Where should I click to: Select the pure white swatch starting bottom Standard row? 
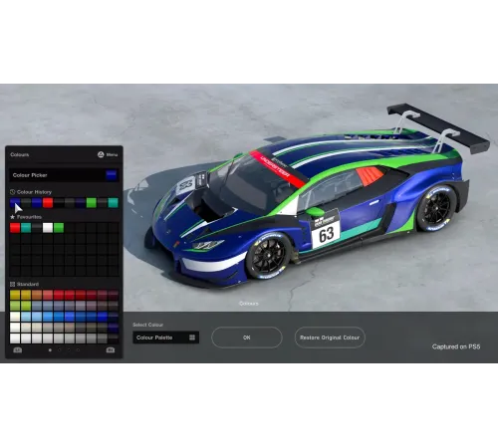pos(15,338)
